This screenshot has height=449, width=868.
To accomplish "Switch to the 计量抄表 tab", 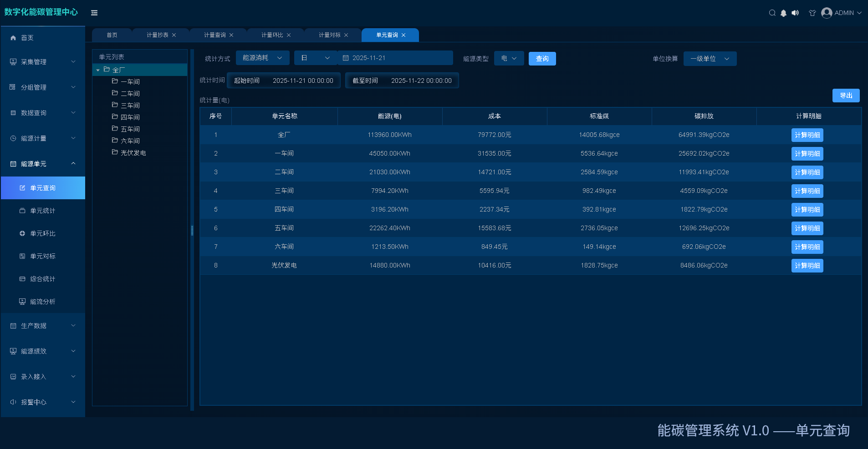I will point(158,35).
